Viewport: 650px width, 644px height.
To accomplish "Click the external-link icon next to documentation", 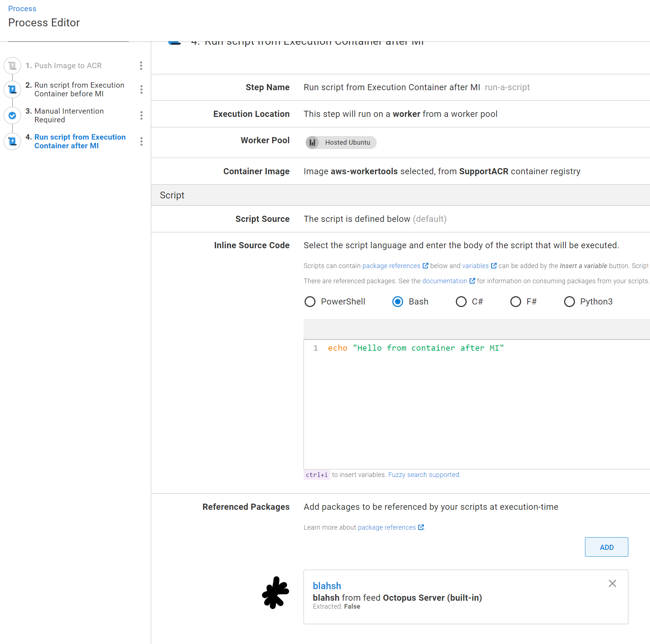I will tap(472, 281).
